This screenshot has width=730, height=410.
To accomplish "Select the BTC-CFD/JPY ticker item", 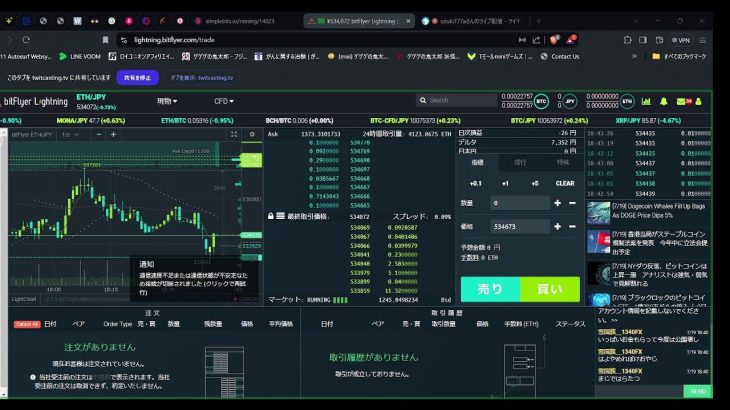I will (x=415, y=121).
